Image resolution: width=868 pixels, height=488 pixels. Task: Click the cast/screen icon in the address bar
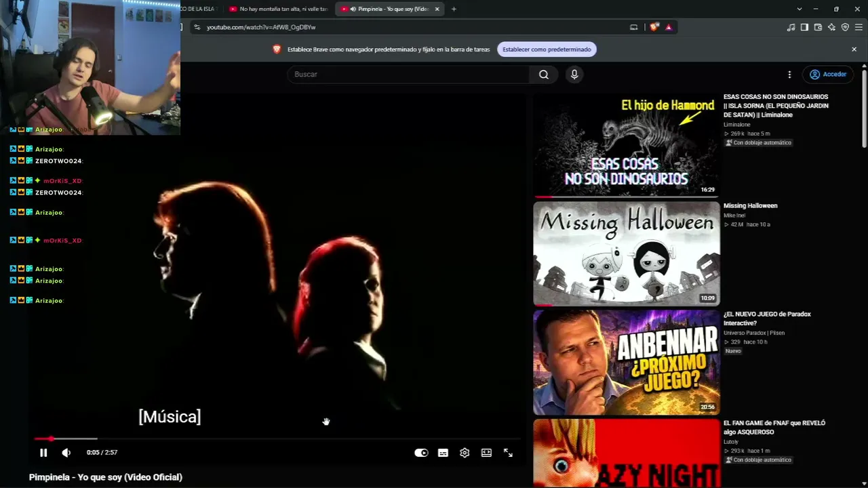pos(633,27)
